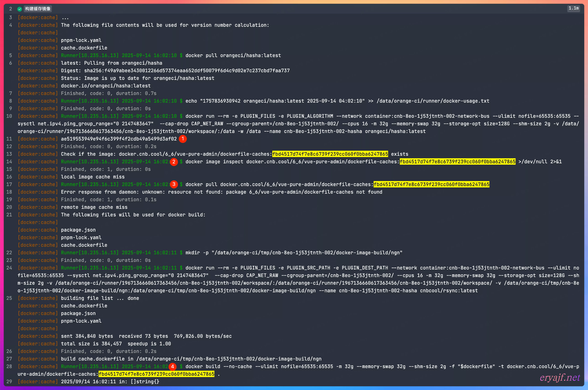Click the 'docker pull orangeci/hasha:latest' command
588x390 pixels.
click(233, 55)
